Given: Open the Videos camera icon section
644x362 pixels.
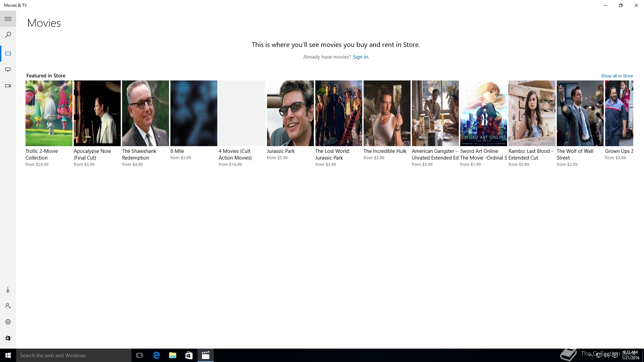Looking at the screenshot, I should [x=8, y=86].
